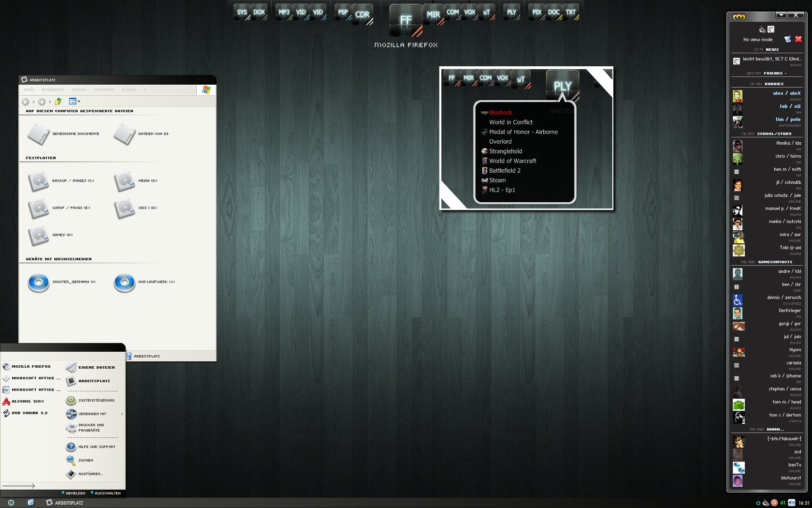Image resolution: width=812 pixels, height=508 pixels.
Task: Go back in the Arbeitsplatz window
Action: tap(26, 102)
